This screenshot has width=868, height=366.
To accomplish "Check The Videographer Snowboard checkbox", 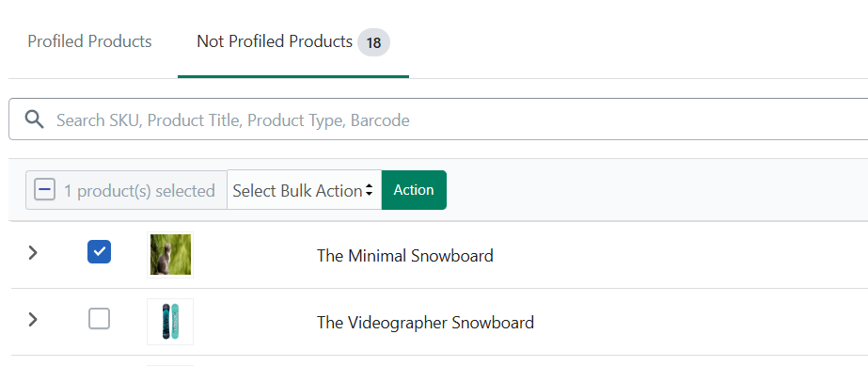I will pyautogui.click(x=99, y=319).
